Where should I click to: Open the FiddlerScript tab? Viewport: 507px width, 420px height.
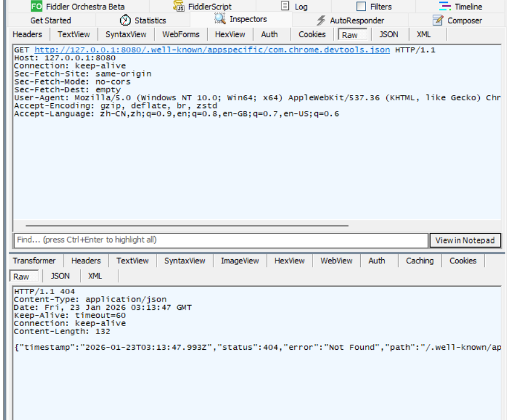click(x=202, y=6)
